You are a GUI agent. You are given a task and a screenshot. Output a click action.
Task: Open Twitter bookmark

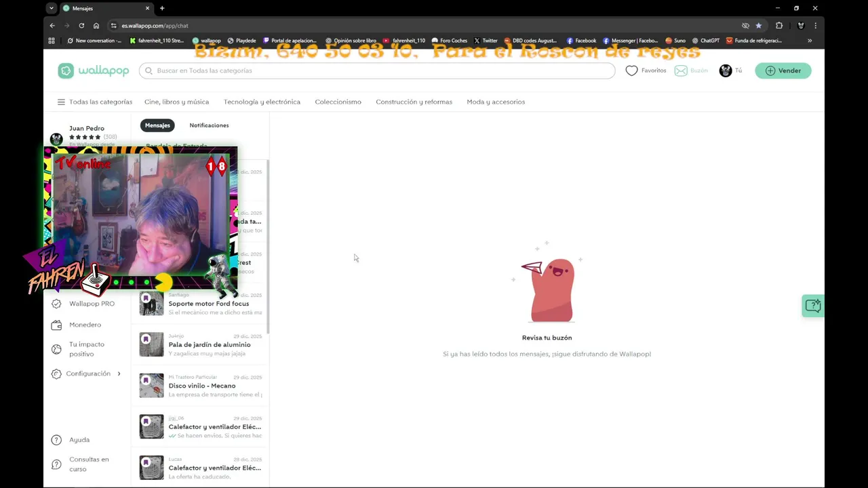coord(486,41)
